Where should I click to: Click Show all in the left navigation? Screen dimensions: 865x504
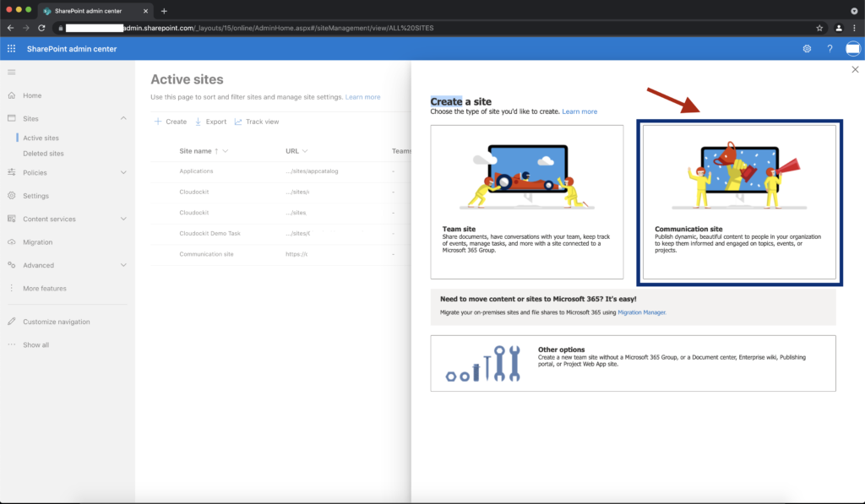(x=35, y=344)
